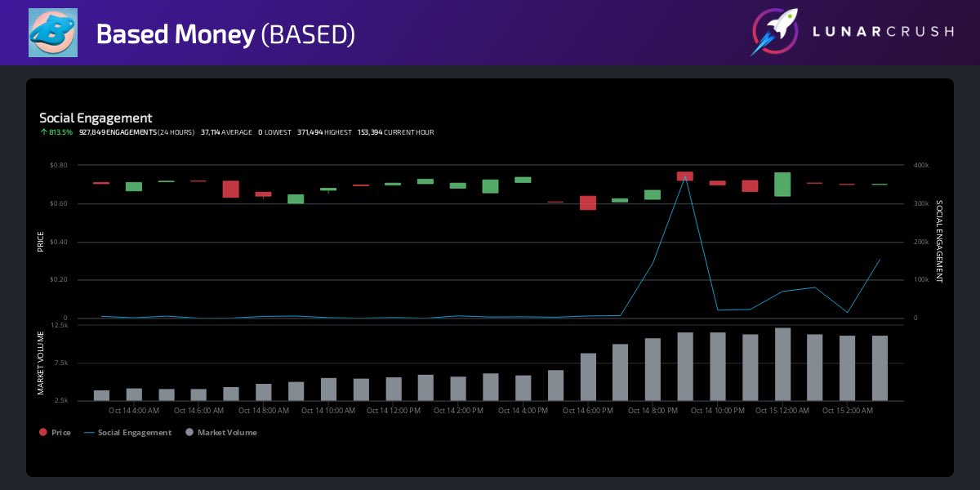This screenshot has height=490, width=980.
Task: Click the red Price legend color swatch
Action: click(x=43, y=432)
